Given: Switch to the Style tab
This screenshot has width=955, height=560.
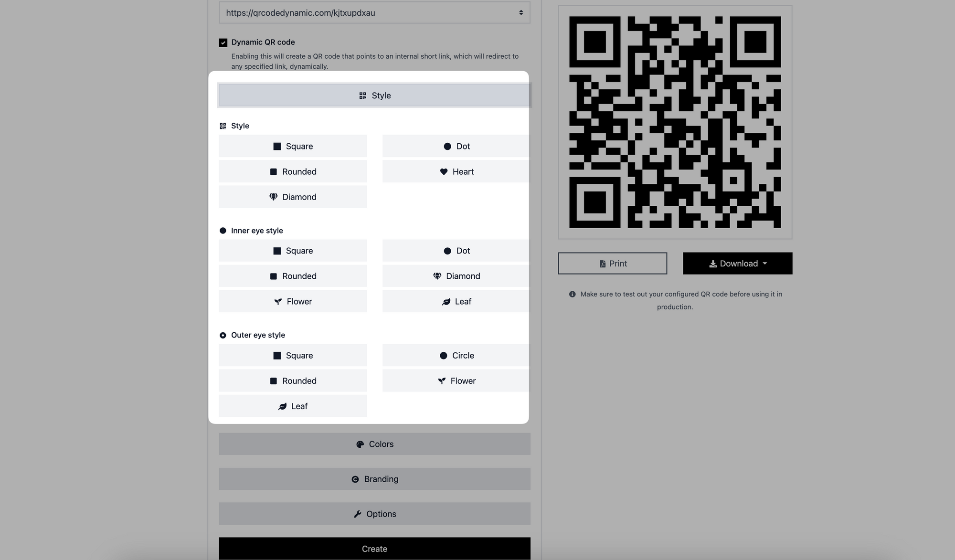Looking at the screenshot, I should coord(374,95).
